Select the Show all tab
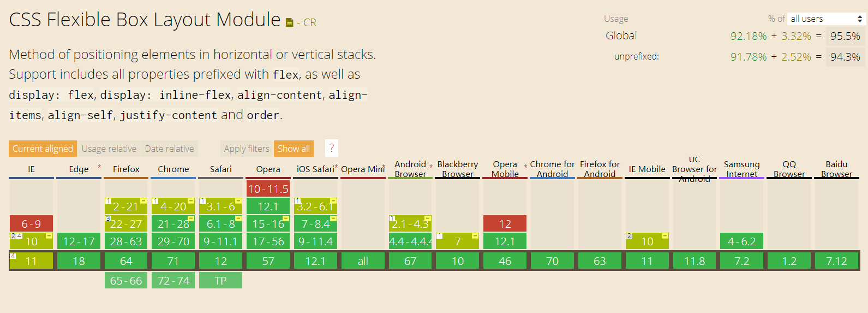868x313 pixels. point(294,149)
